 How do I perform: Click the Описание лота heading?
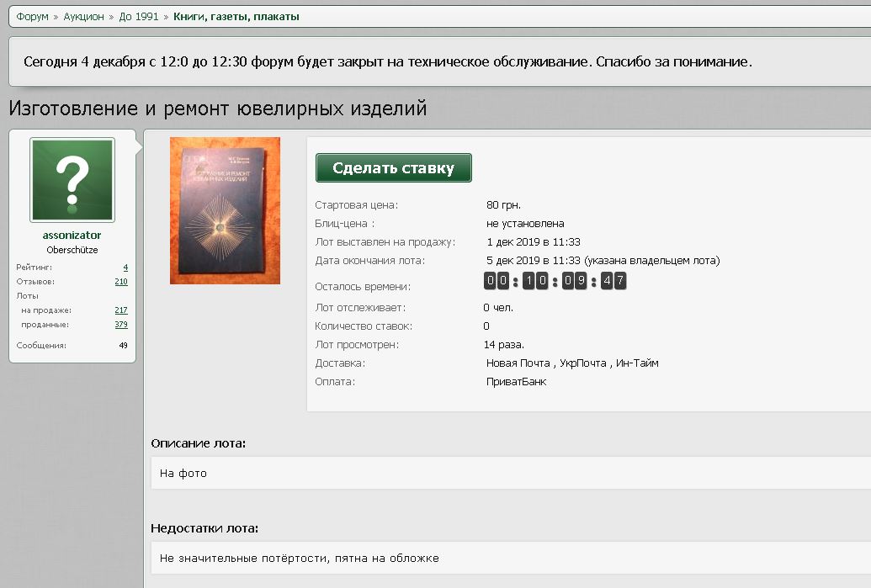pyautogui.click(x=199, y=443)
